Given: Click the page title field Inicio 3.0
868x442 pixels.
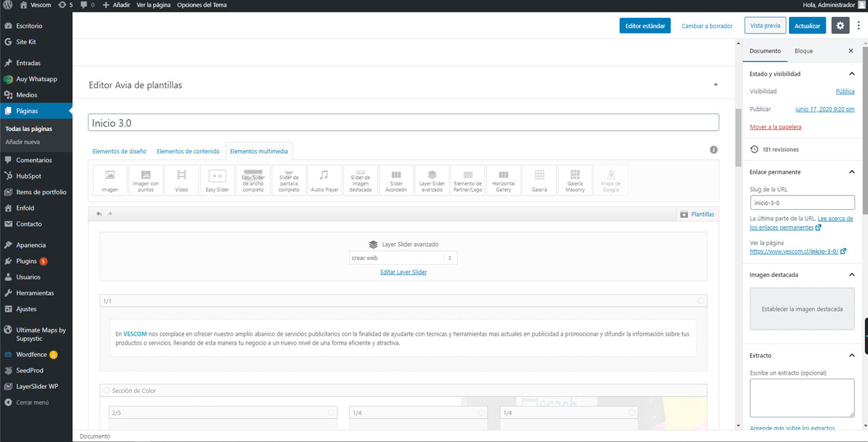Looking at the screenshot, I should 403,122.
